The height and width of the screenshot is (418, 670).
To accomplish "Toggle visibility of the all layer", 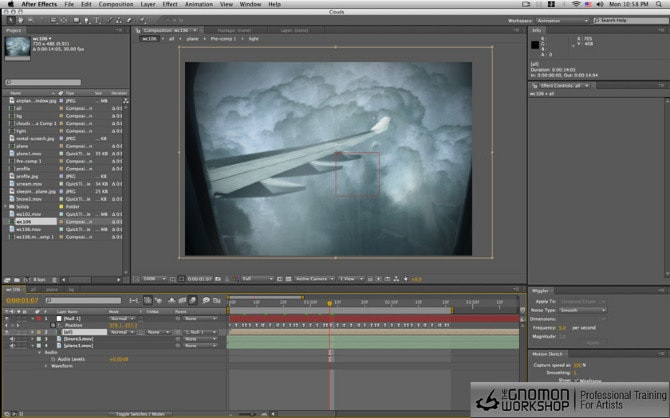I will [6, 332].
